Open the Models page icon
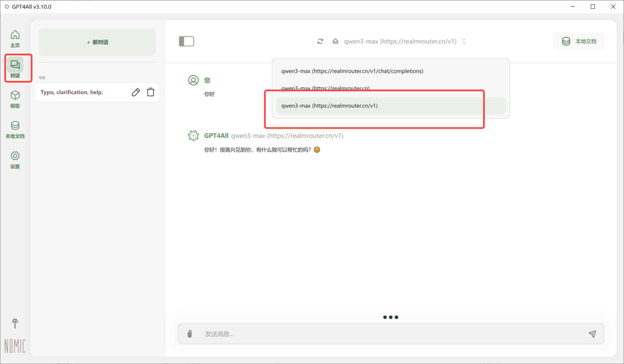 click(x=15, y=99)
